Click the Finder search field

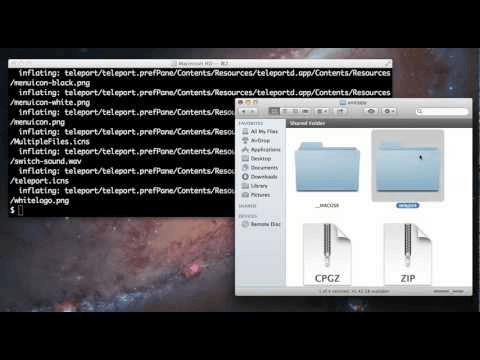tap(442, 111)
